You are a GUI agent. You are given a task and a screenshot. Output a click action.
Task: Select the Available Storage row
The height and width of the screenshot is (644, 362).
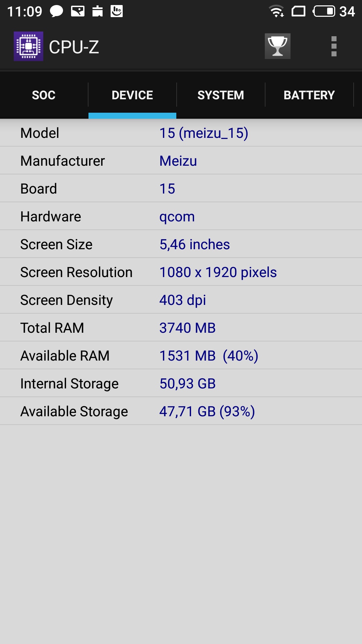click(181, 412)
